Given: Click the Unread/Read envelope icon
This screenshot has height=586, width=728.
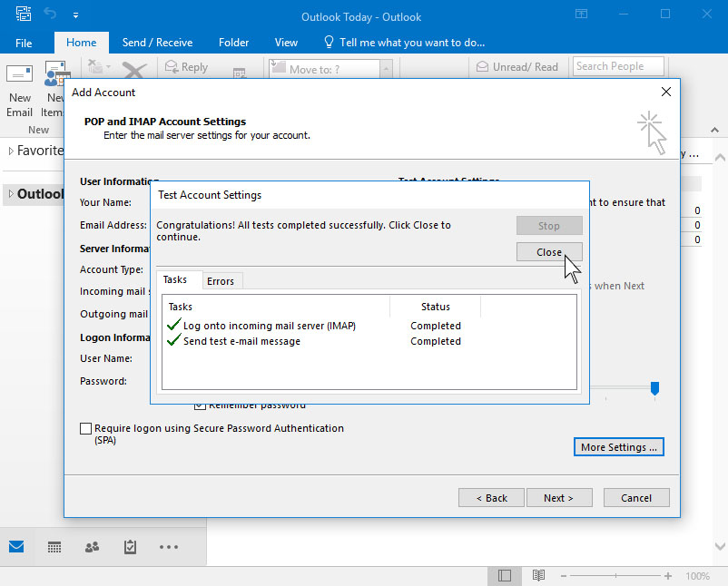Looking at the screenshot, I should [x=482, y=67].
